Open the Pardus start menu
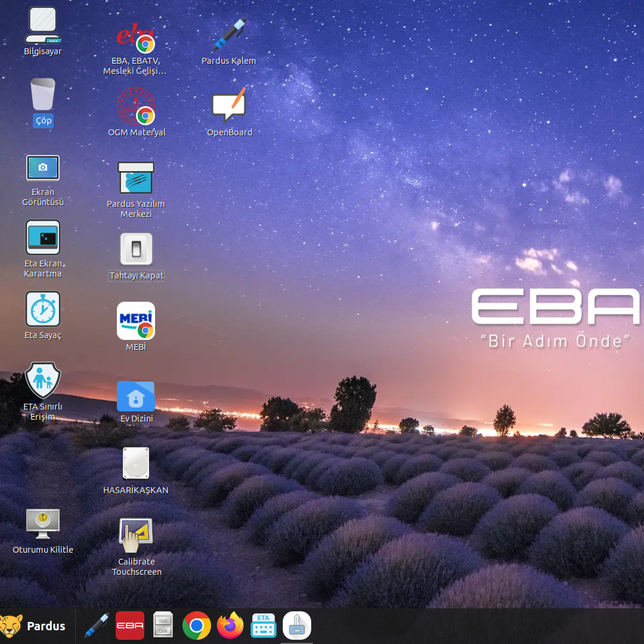 click(33, 626)
